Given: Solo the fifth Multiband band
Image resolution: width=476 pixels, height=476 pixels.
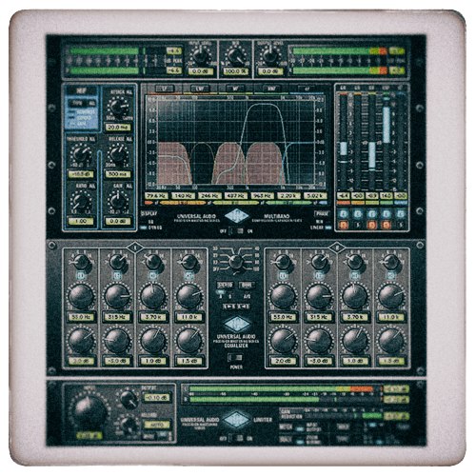Looking at the screenshot, I should coord(401,225).
